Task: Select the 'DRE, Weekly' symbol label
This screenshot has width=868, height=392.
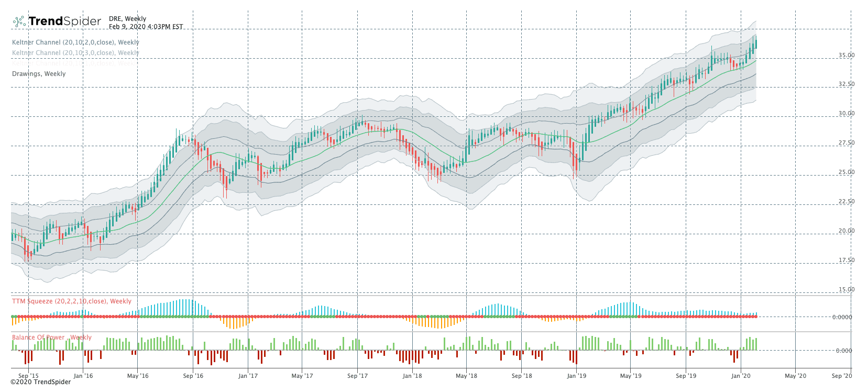Action: point(128,19)
